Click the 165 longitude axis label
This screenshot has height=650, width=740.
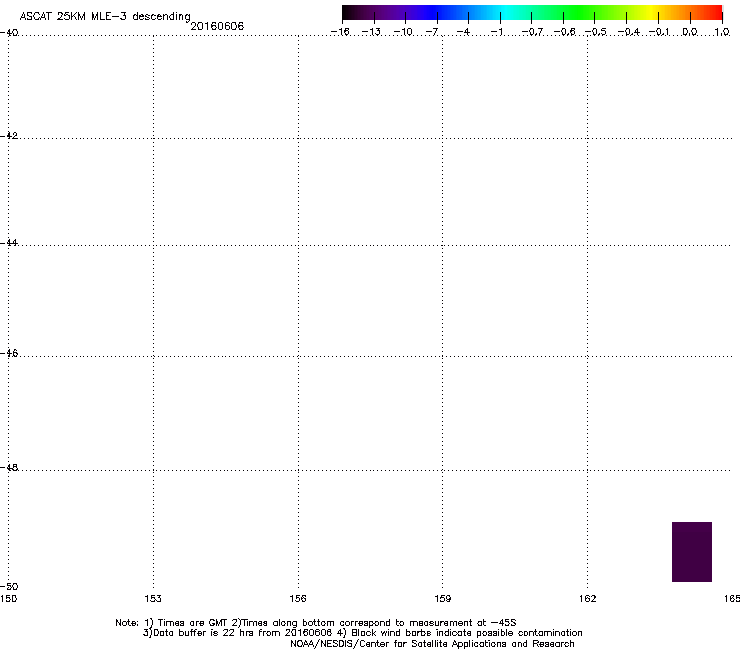tap(732, 599)
